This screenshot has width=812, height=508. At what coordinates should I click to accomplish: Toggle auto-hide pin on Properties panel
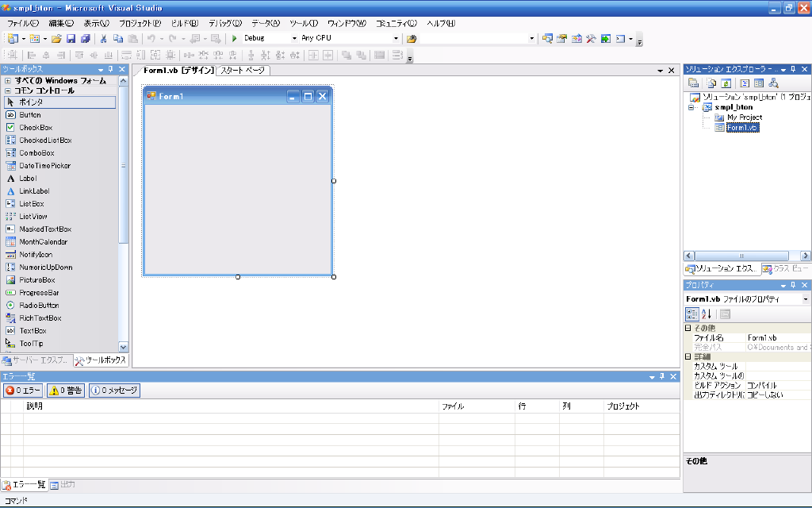[x=793, y=285]
